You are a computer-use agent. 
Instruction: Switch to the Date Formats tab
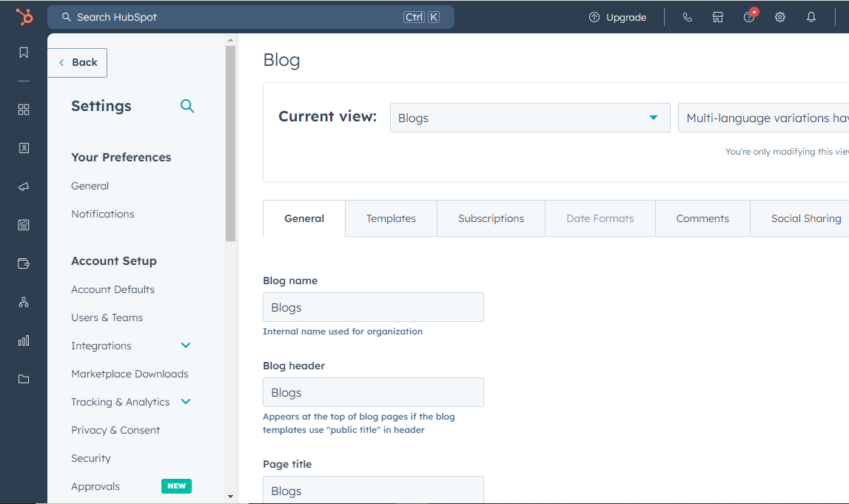600,219
